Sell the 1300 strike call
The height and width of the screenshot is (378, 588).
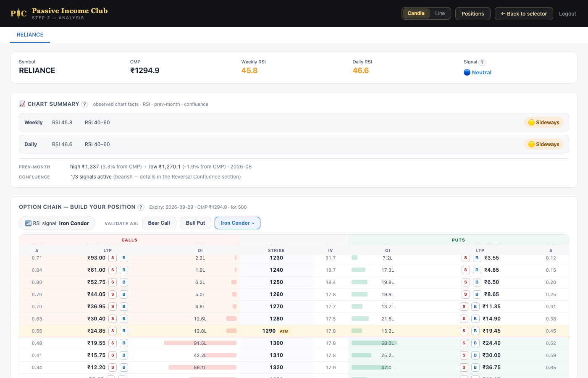[113, 343]
